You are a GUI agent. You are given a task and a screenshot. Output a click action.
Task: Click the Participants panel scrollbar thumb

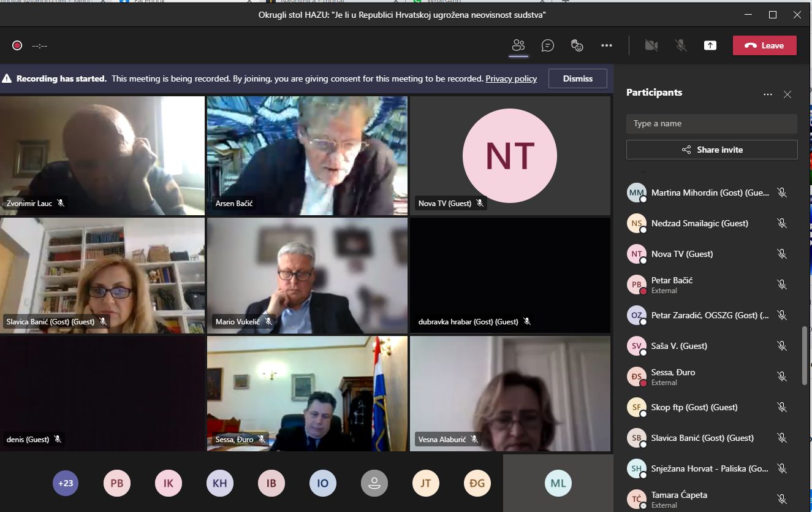[805, 356]
